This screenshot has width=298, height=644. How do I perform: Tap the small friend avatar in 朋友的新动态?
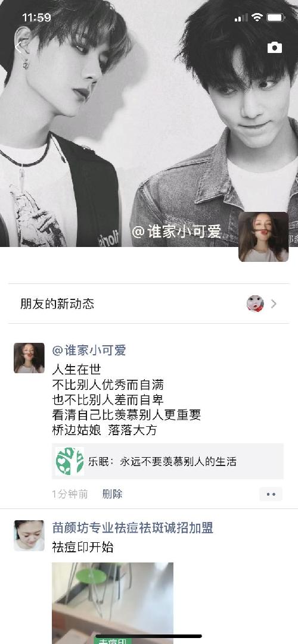pos(255,304)
